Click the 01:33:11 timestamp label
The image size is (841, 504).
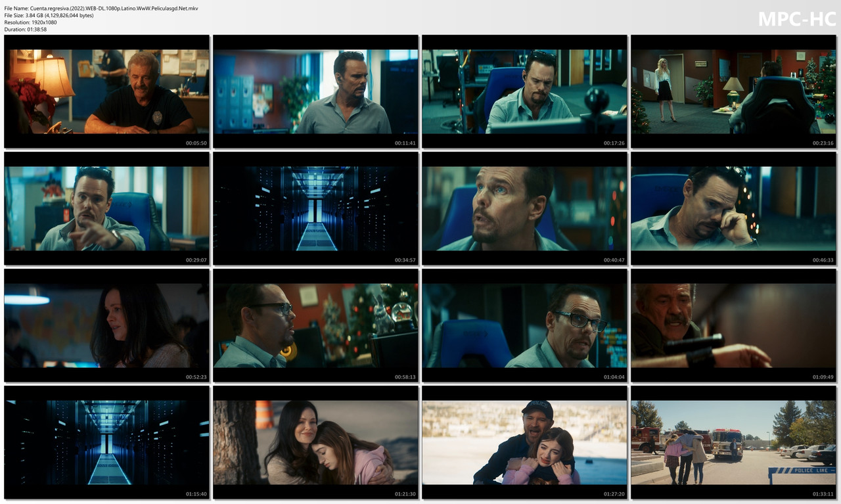click(823, 494)
